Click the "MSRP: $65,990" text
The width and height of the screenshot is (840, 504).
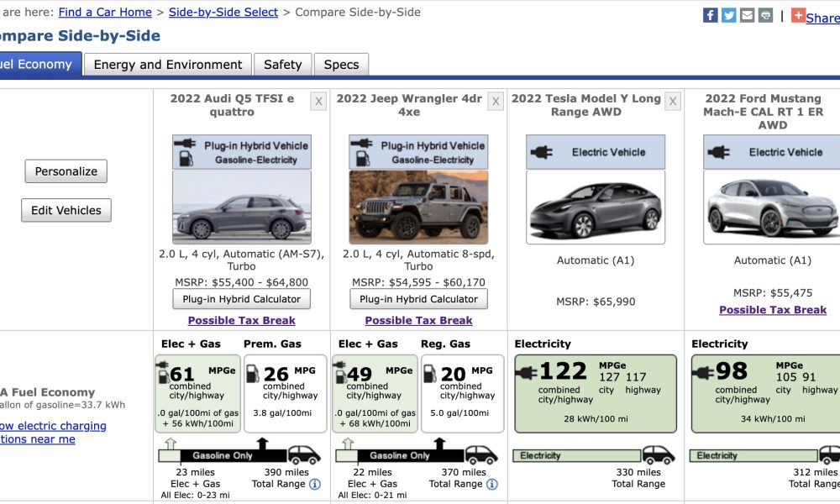[596, 302]
